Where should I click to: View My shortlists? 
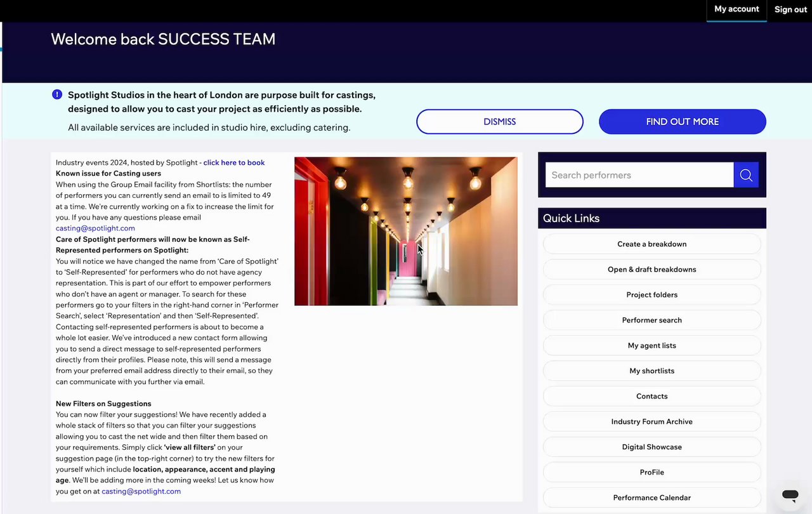pos(652,371)
